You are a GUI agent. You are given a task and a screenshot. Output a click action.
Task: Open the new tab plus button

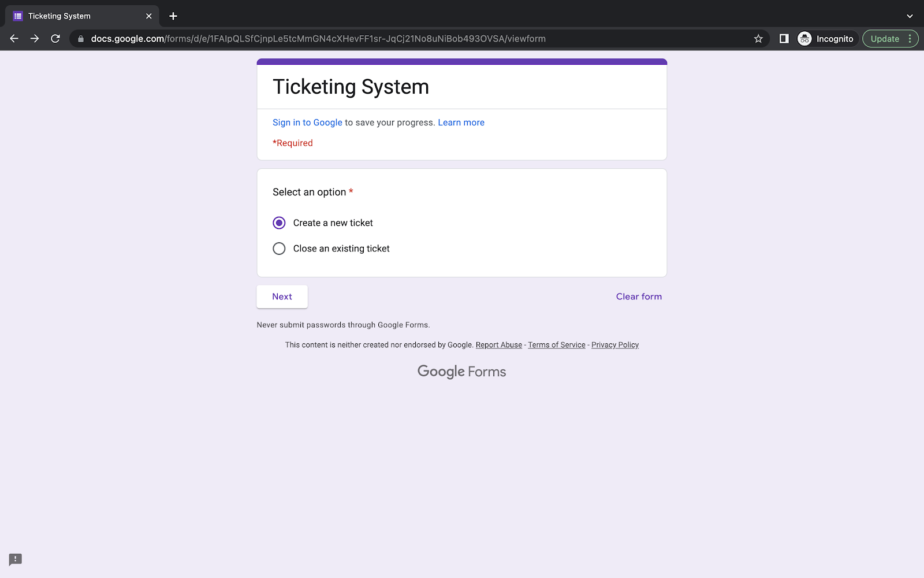click(173, 16)
